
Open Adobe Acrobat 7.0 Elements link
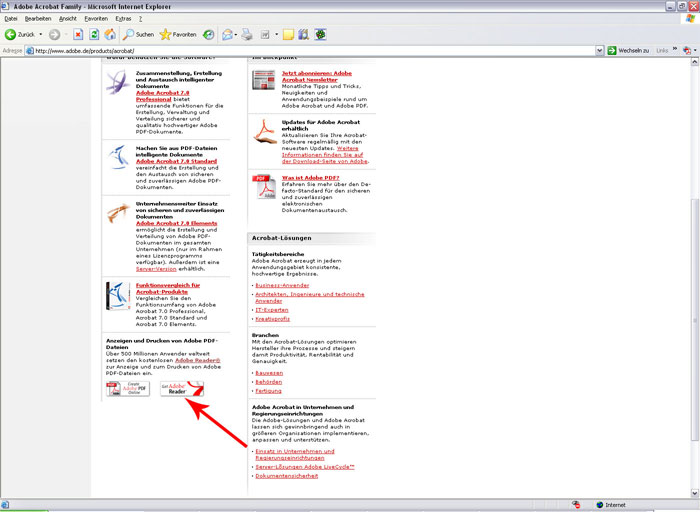click(176, 223)
